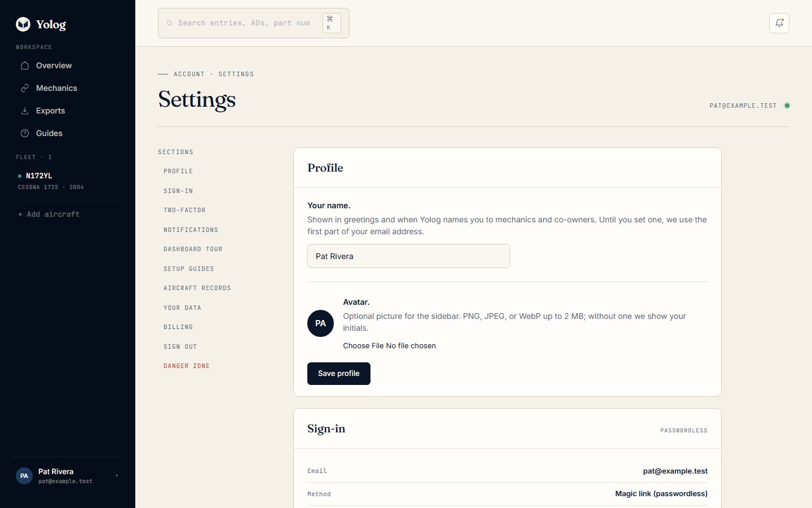Image resolution: width=812 pixels, height=508 pixels.
Task: Open Exports in the workspace menu
Action: click(68, 111)
